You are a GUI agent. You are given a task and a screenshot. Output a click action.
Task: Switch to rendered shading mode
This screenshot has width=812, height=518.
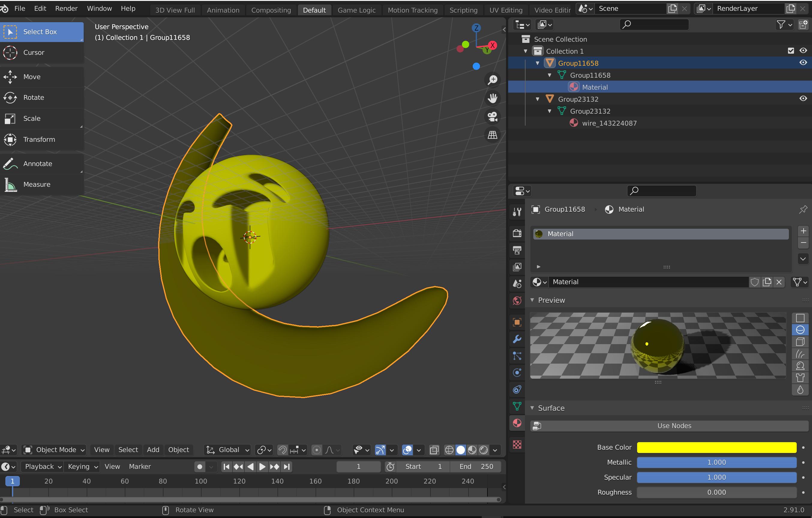click(x=484, y=450)
